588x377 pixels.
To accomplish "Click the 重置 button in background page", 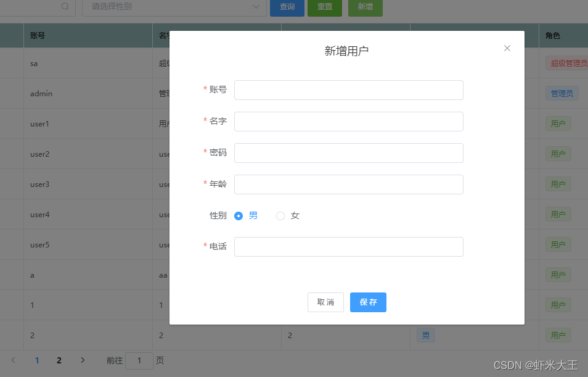I will [x=325, y=7].
